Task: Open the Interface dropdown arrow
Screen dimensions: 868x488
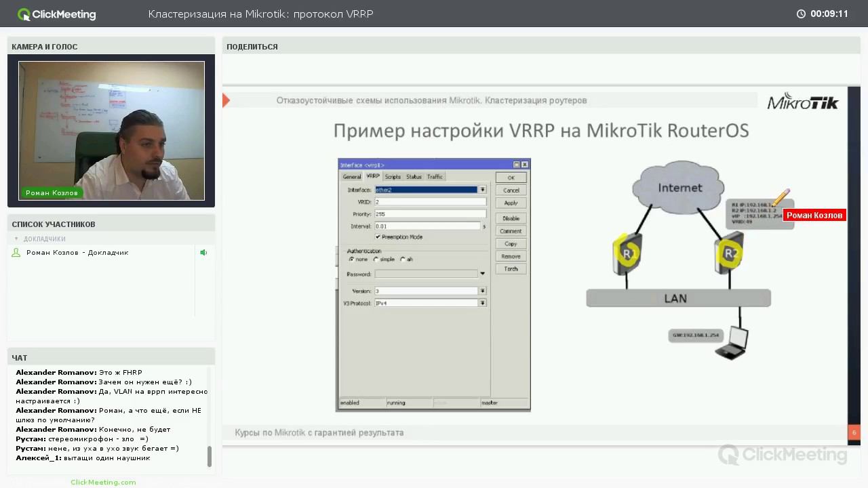Action: 483,190
